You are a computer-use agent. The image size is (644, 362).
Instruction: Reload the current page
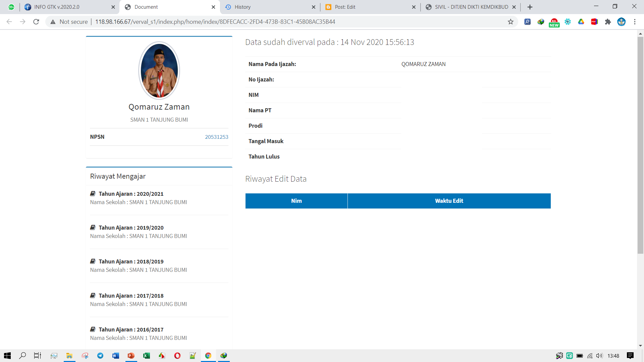36,22
